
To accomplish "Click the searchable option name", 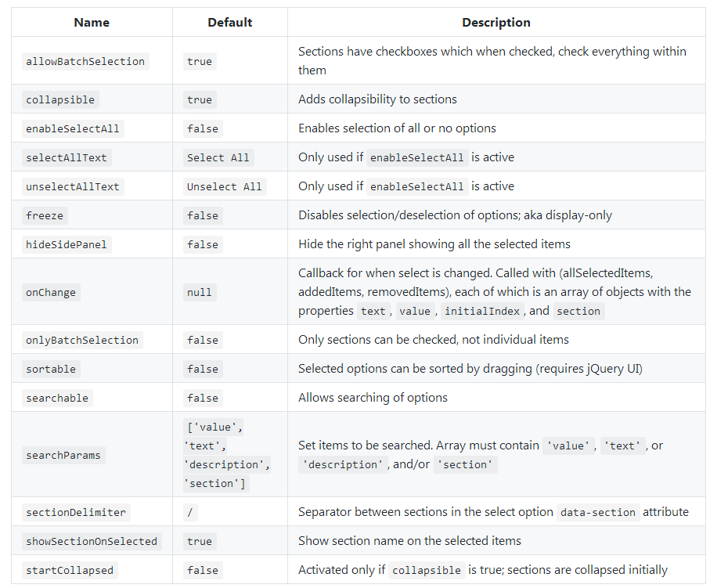I will (x=57, y=398).
